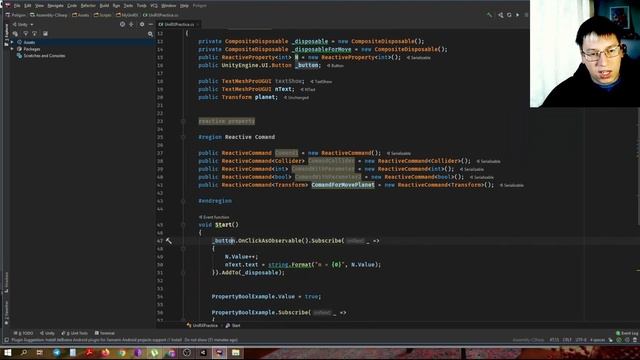This screenshot has width=640, height=360.
Task: Click the second filter funnel icon in Explorer
Action: click(35, 34)
